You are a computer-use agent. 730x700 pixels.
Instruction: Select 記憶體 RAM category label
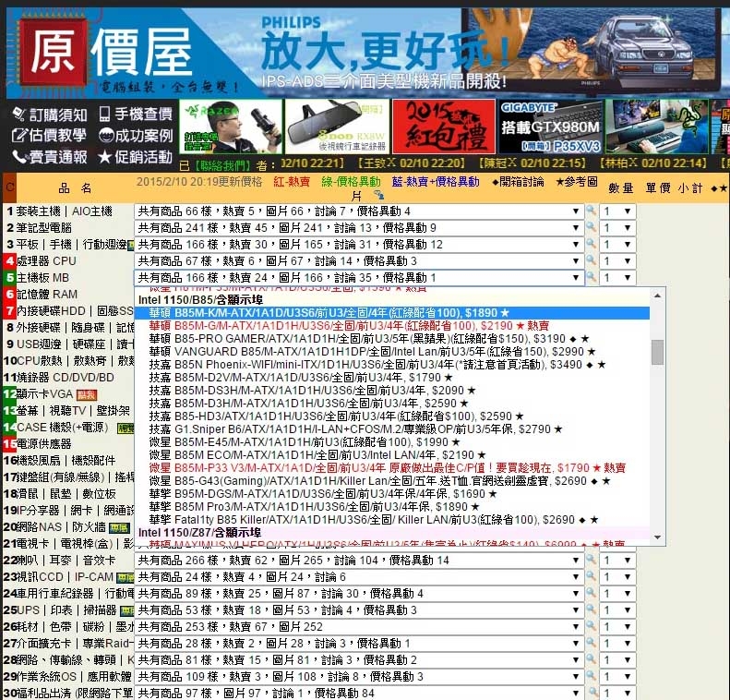[x=46, y=295]
